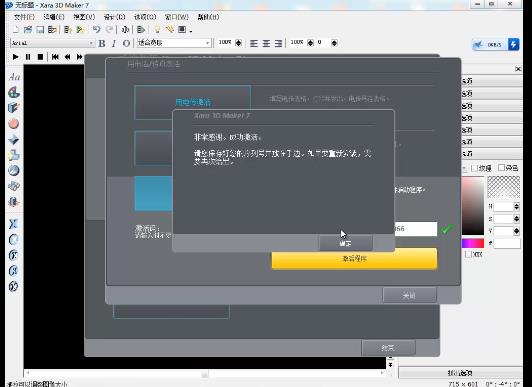Click the yellow activate program button
This screenshot has height=387, width=532.
(354, 259)
